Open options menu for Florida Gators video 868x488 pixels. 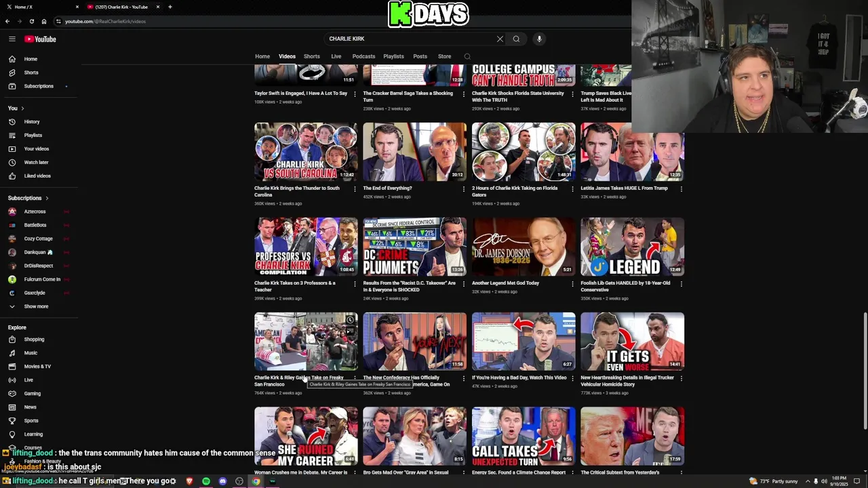click(572, 189)
